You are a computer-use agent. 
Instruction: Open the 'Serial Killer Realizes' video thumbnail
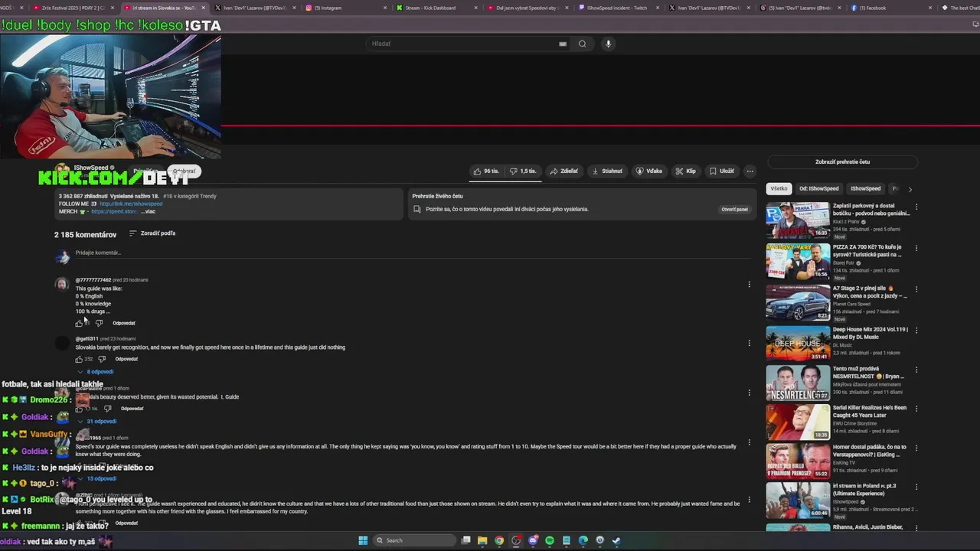point(798,422)
